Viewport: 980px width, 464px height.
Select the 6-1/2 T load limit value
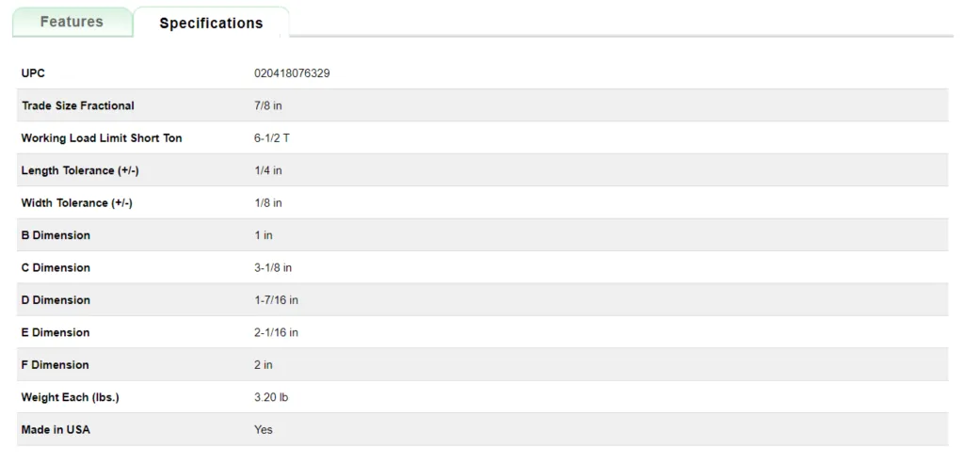pyautogui.click(x=272, y=138)
